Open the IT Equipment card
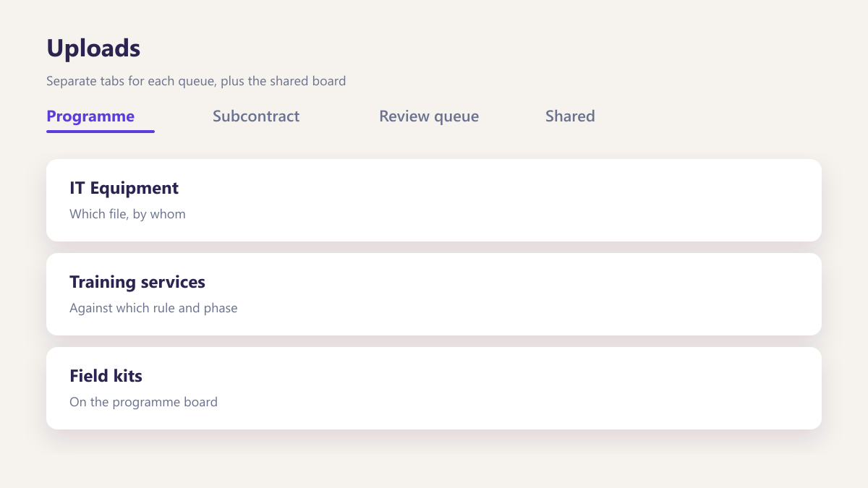The image size is (868, 488). (x=434, y=200)
